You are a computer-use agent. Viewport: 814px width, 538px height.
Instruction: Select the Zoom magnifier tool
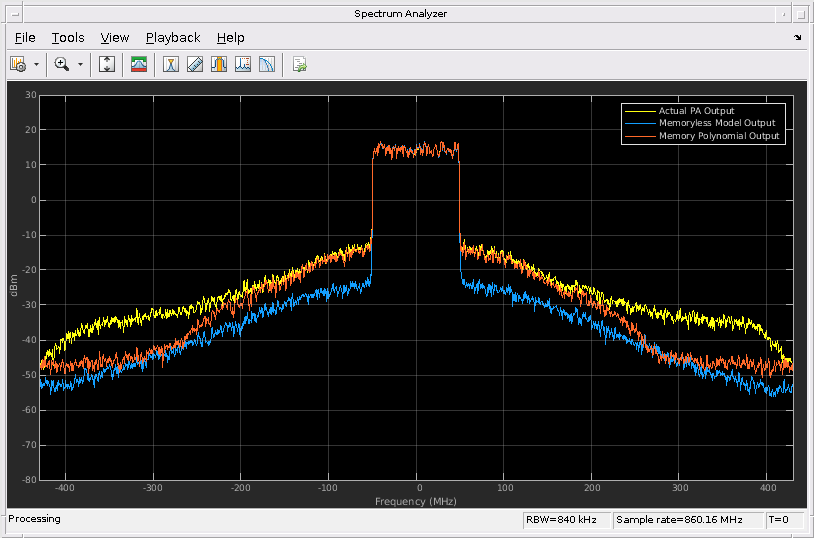[x=62, y=65]
